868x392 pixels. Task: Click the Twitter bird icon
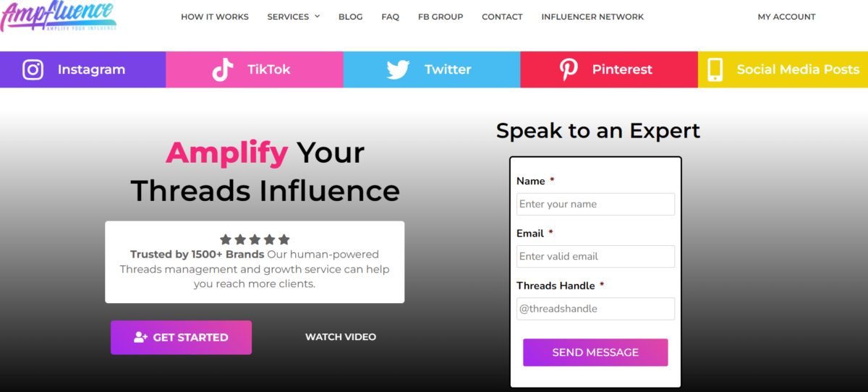point(398,69)
